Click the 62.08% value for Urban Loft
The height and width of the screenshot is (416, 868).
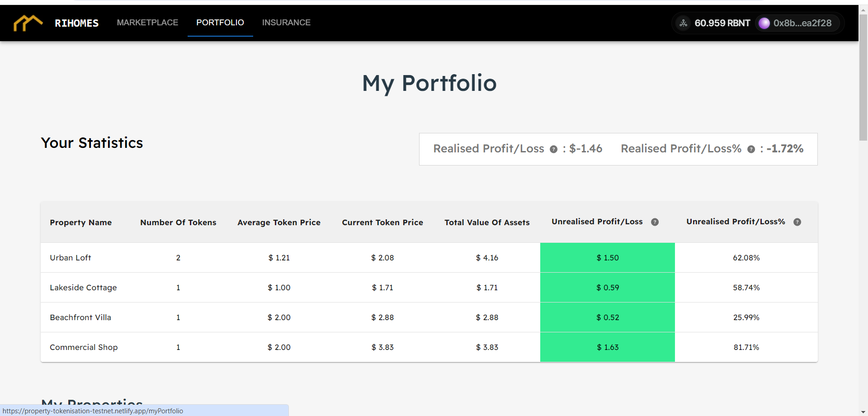746,258
